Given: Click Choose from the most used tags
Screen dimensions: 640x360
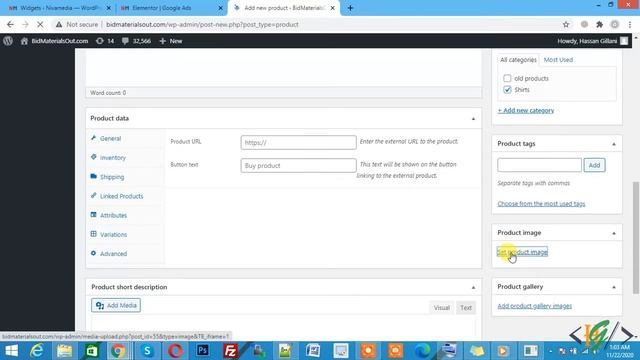Looking at the screenshot, I should tap(541, 203).
